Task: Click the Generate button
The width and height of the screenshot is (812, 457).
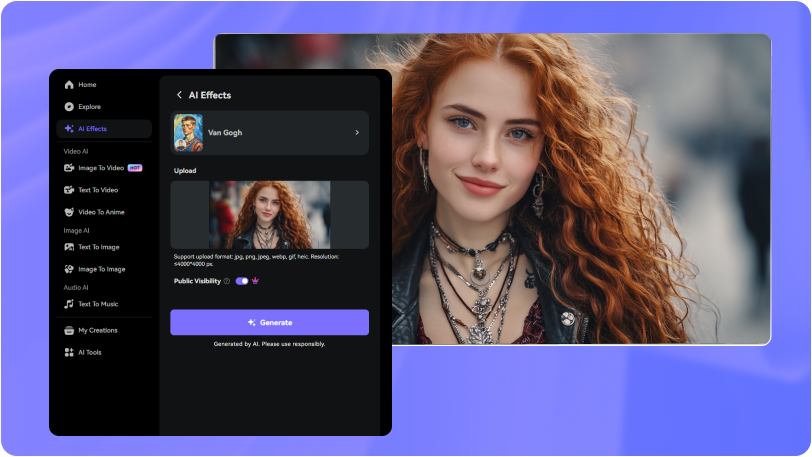Action: click(x=269, y=322)
